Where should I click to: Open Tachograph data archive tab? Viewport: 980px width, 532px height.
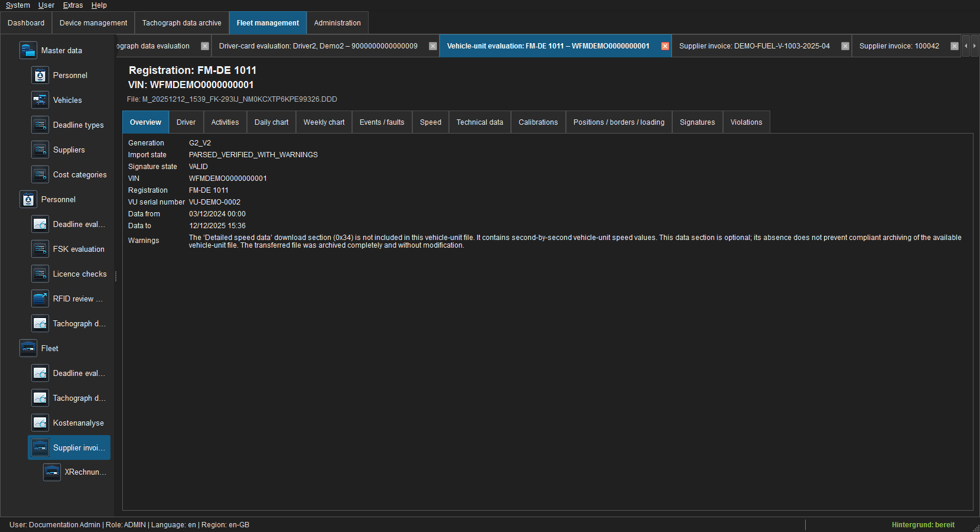point(182,23)
